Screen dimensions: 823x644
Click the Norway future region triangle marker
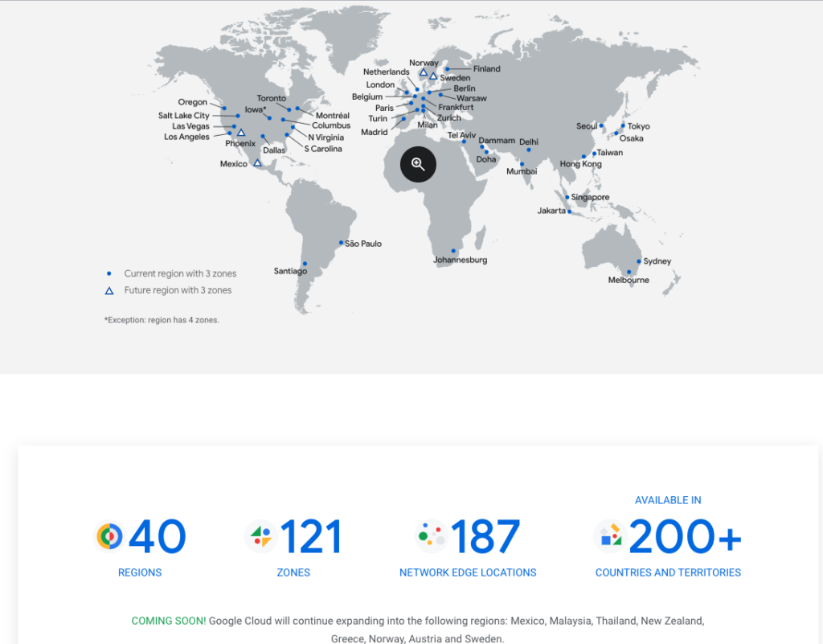pyautogui.click(x=423, y=72)
